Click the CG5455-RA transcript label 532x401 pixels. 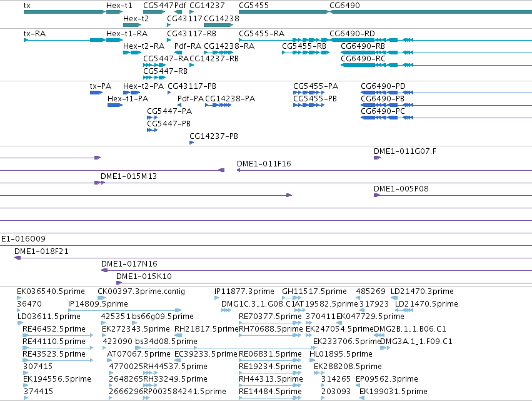coord(261,34)
